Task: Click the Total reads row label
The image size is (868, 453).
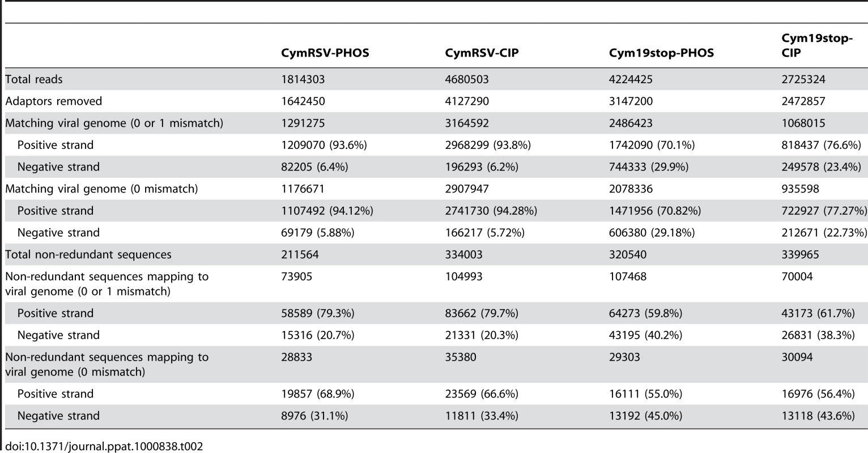Action: 34,79
